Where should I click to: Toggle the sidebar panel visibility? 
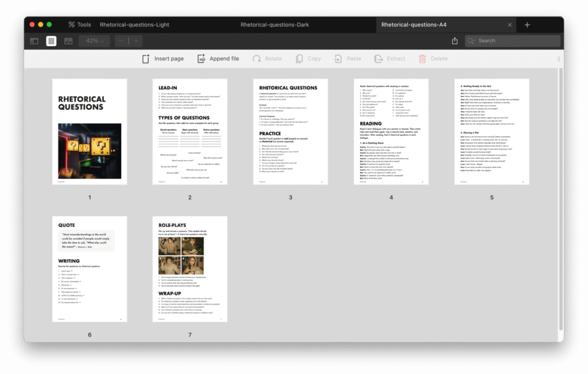(x=36, y=41)
